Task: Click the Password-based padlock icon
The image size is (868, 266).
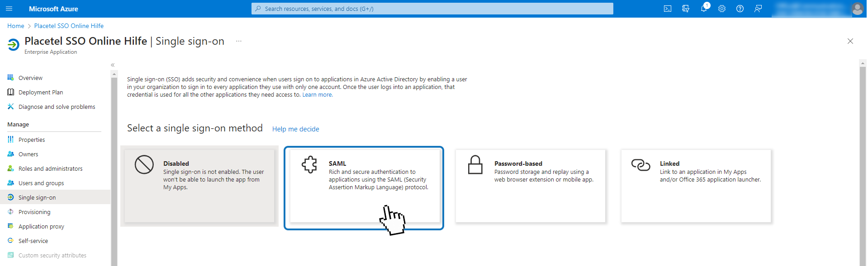Action: pyautogui.click(x=475, y=165)
